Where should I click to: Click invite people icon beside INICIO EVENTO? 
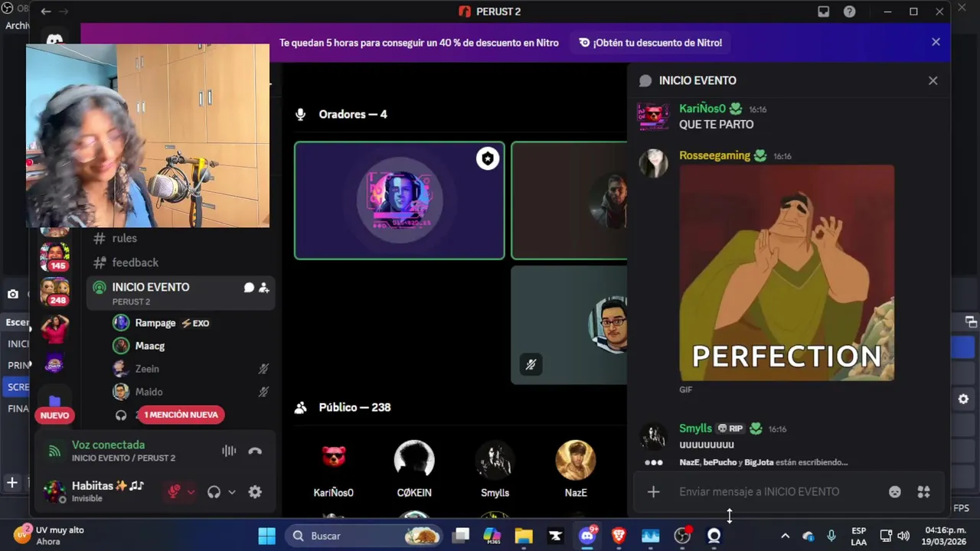click(x=263, y=288)
